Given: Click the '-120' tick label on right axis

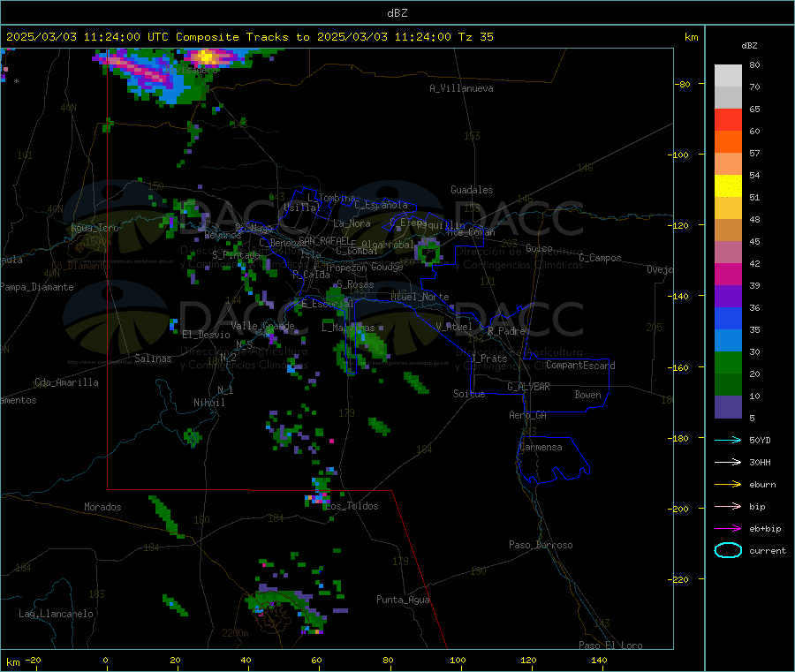Looking at the screenshot, I should [x=680, y=225].
